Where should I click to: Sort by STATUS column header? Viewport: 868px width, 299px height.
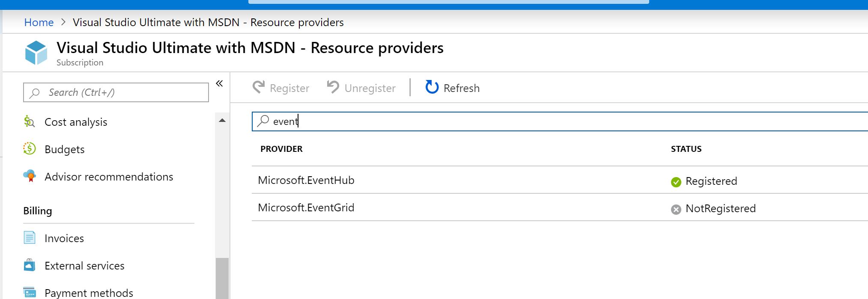pyautogui.click(x=686, y=149)
